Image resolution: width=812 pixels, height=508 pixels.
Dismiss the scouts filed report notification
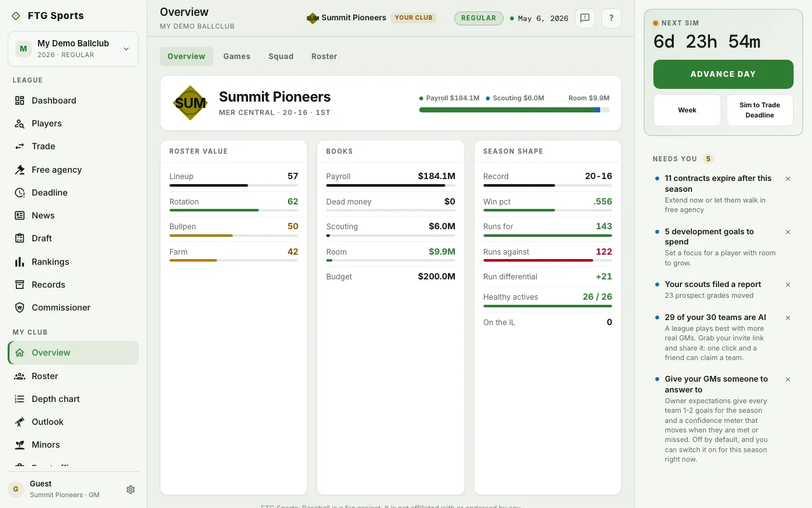788,285
